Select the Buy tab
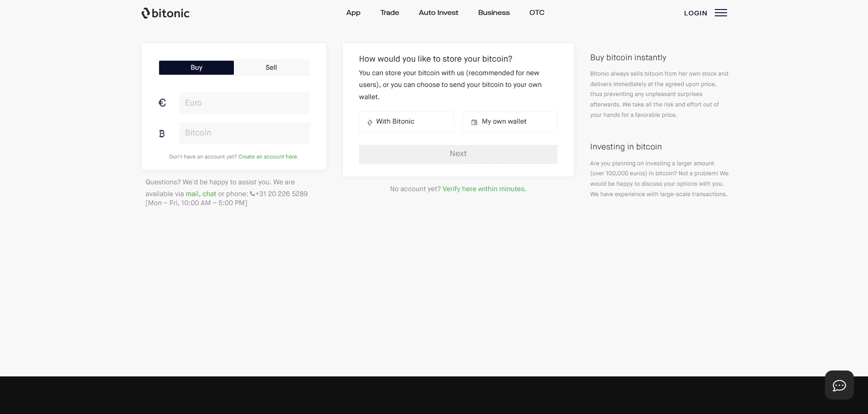Viewport: 868px width, 414px height. point(196,67)
